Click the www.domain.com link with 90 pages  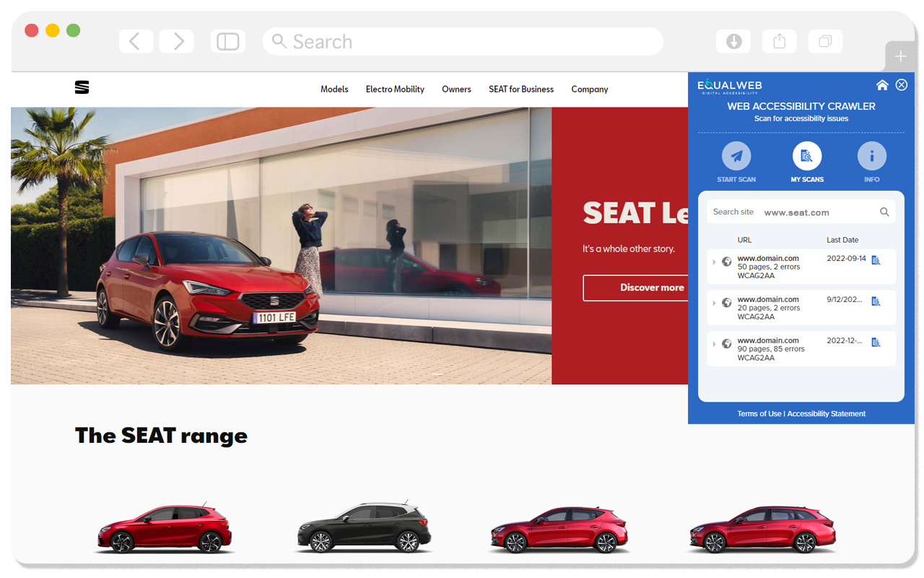tap(768, 340)
